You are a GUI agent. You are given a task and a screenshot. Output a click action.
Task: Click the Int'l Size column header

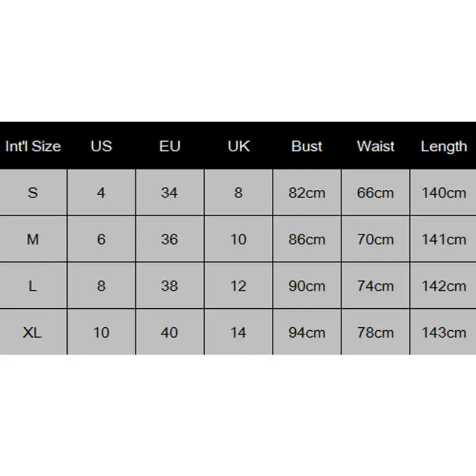pyautogui.click(x=33, y=146)
